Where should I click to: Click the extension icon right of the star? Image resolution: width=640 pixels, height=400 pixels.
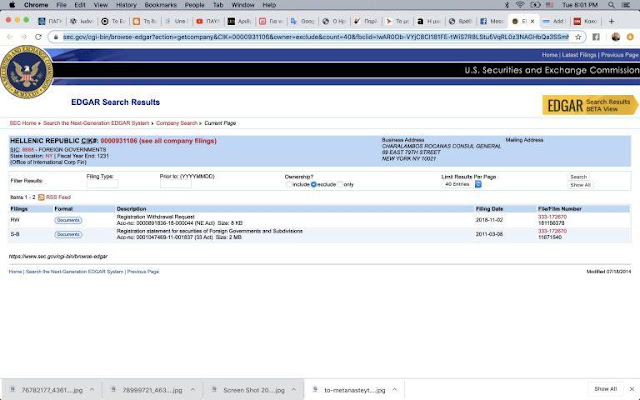(x=596, y=37)
